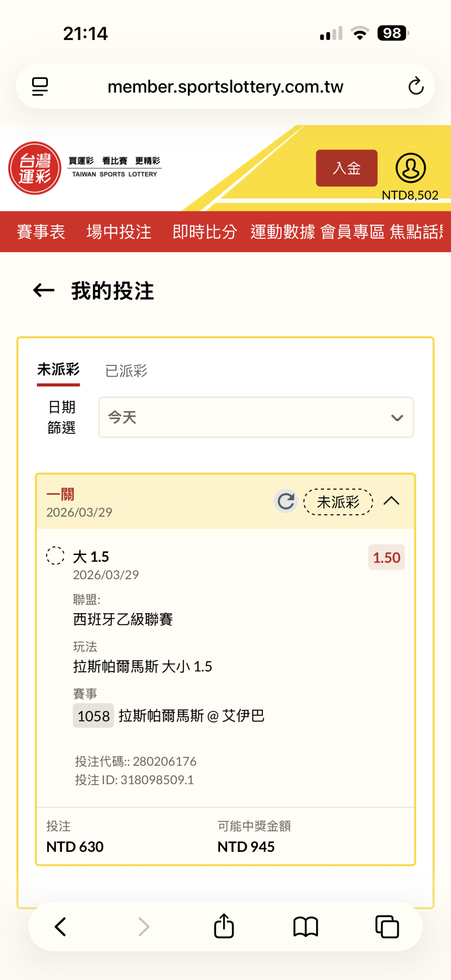The width and height of the screenshot is (451, 980).
Task: Tap the address bar URL field
Action: tap(225, 86)
